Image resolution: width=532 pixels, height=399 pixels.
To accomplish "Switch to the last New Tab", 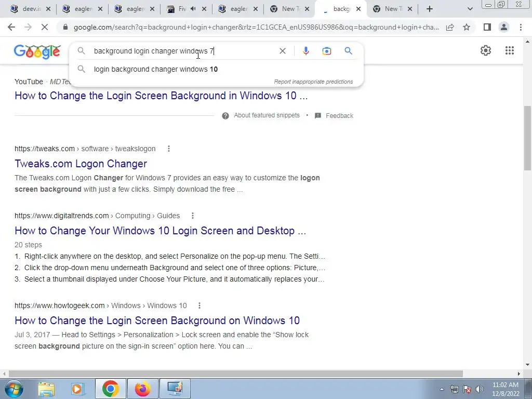I will 393,9.
